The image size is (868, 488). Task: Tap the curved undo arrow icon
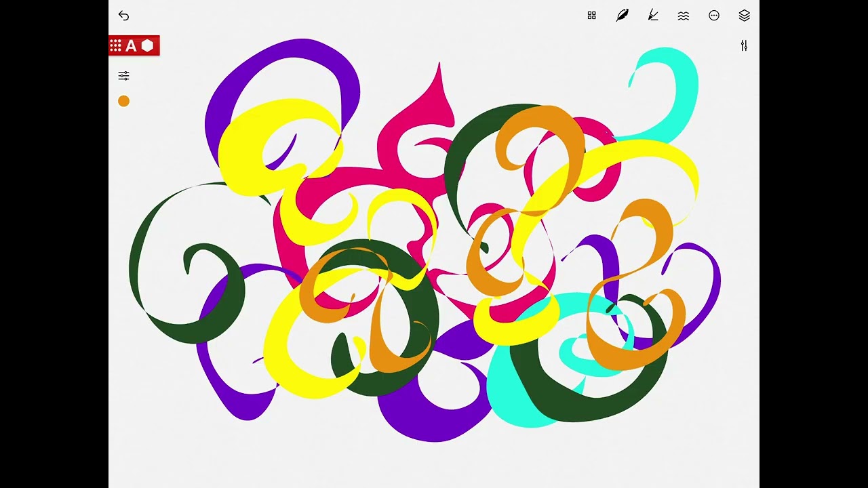click(x=123, y=15)
